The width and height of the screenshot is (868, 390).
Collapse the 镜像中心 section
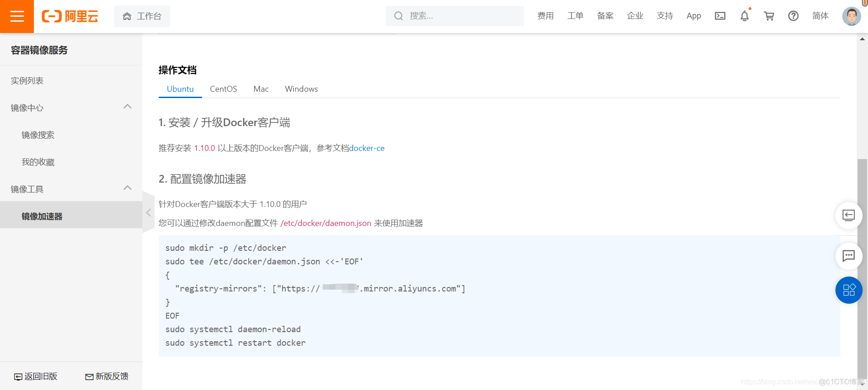point(127,107)
